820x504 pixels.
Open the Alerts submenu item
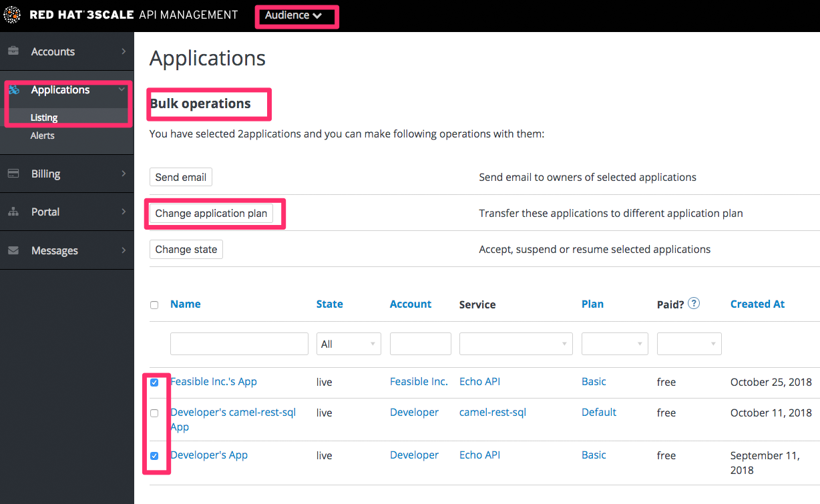[42, 136]
